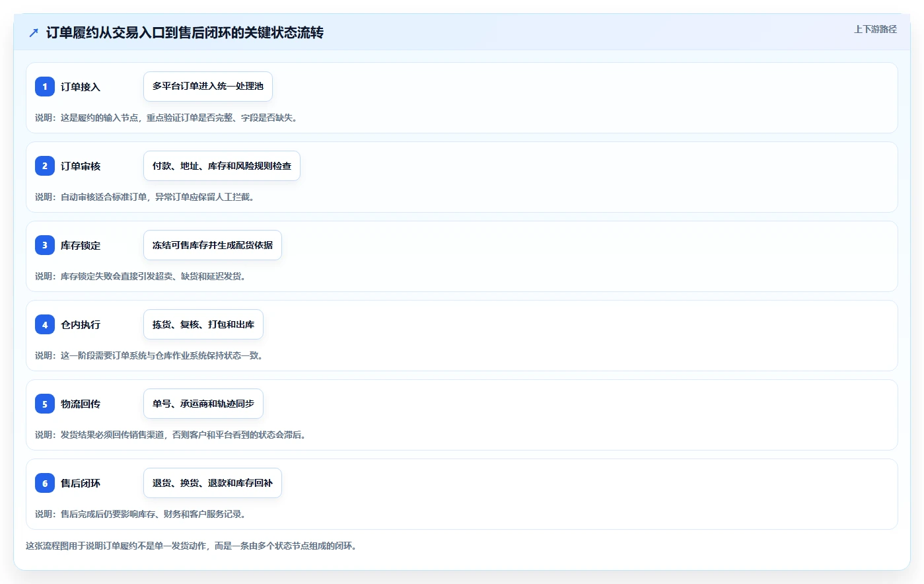924x584 pixels.
Task: Click the note about 售后完成后仍要影响库存
Action: coord(142,514)
